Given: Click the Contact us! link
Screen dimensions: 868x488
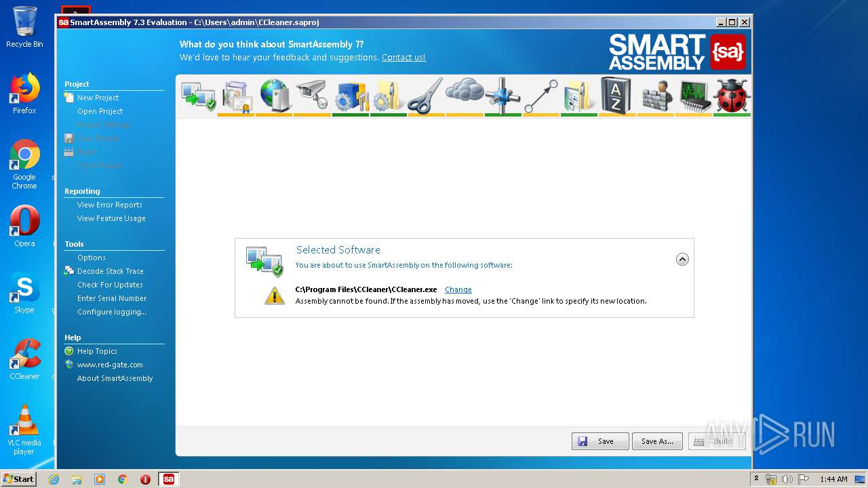Looking at the screenshot, I should click(403, 58).
